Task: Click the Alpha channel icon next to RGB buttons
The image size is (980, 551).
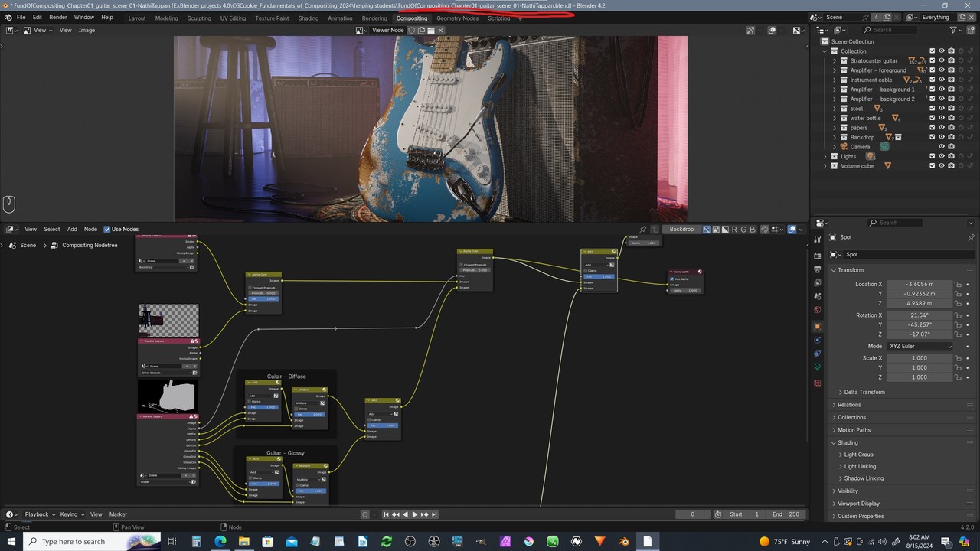Action: (725, 229)
